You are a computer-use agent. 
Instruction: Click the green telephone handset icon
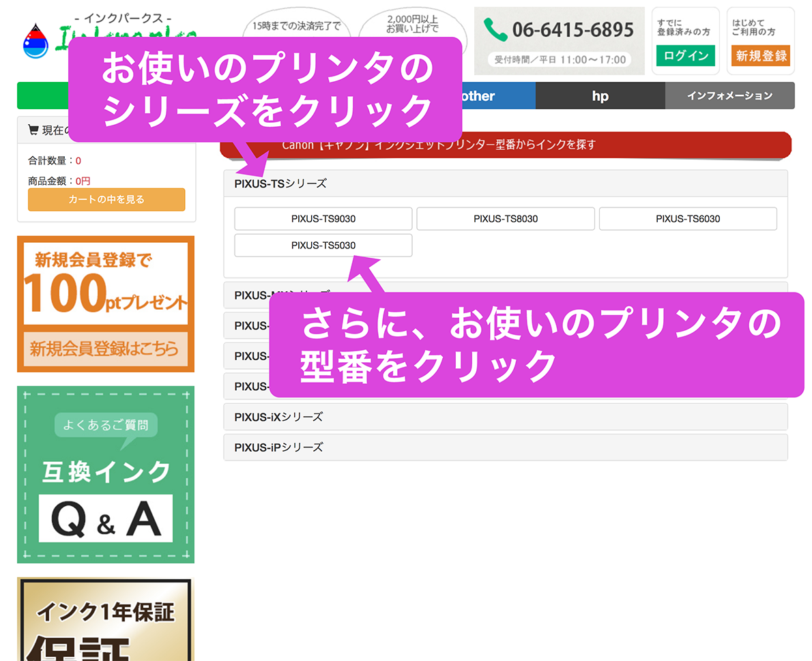pyautogui.click(x=495, y=29)
